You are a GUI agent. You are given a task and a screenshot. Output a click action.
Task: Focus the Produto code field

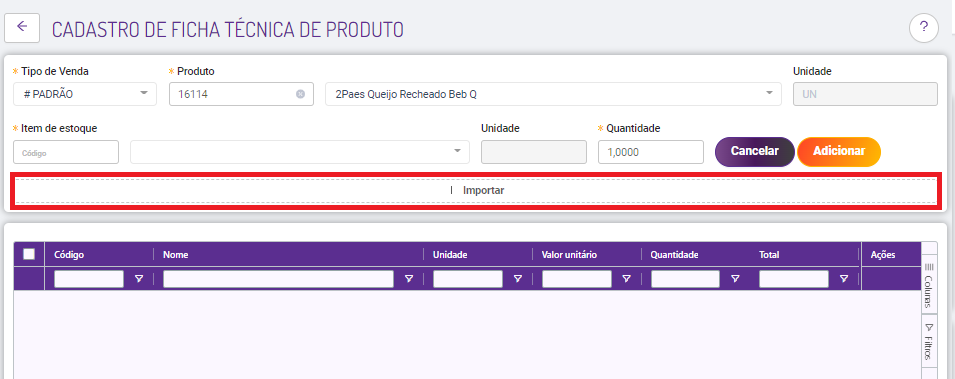pos(241,94)
